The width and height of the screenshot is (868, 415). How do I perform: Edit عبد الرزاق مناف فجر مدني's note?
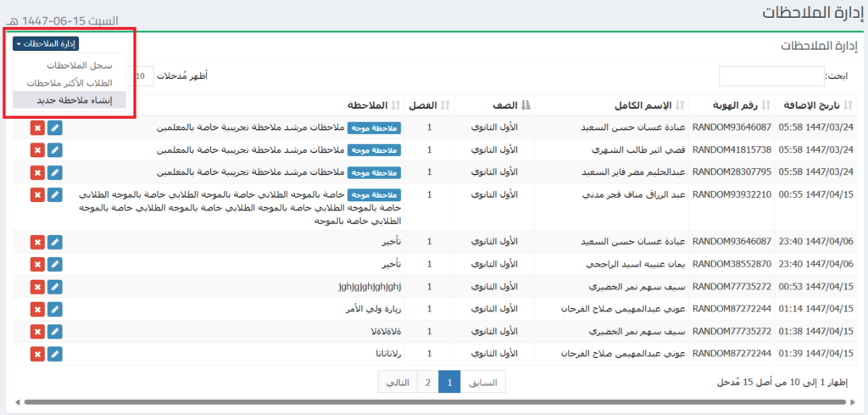coord(55,195)
